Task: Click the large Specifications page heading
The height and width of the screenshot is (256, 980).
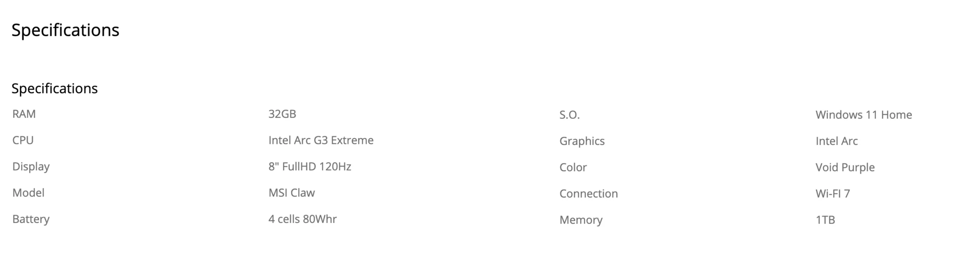Action: (65, 30)
